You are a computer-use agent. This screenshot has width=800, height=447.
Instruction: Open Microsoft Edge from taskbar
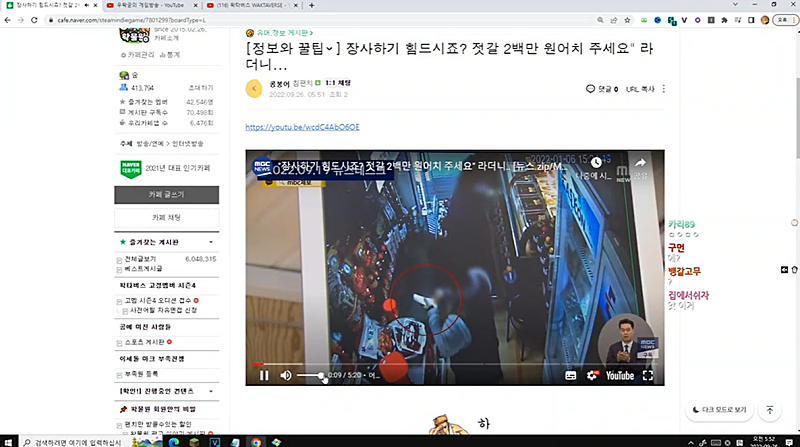[173, 442]
